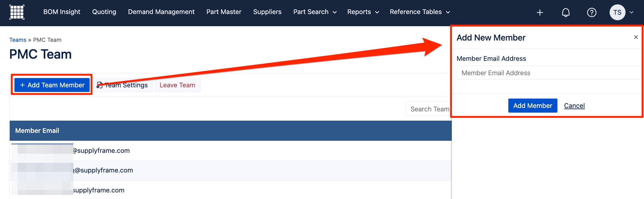Open the help question mark icon

tap(591, 12)
